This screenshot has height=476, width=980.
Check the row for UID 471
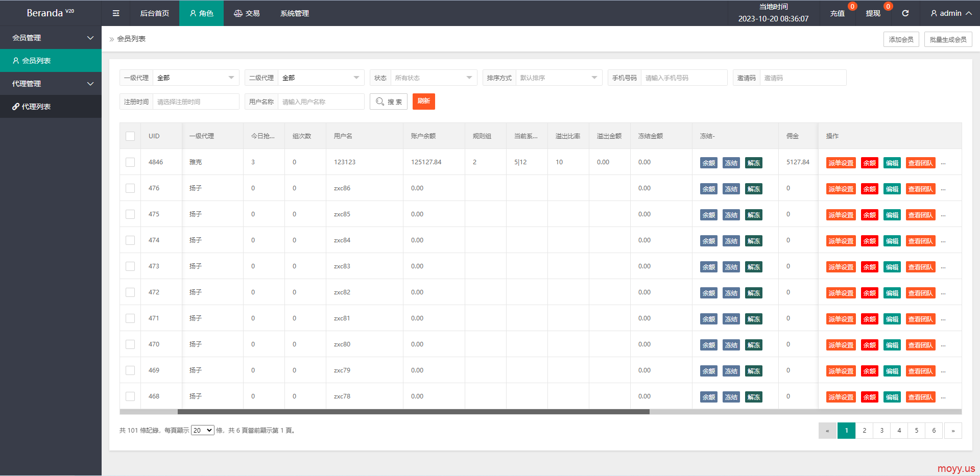130,318
